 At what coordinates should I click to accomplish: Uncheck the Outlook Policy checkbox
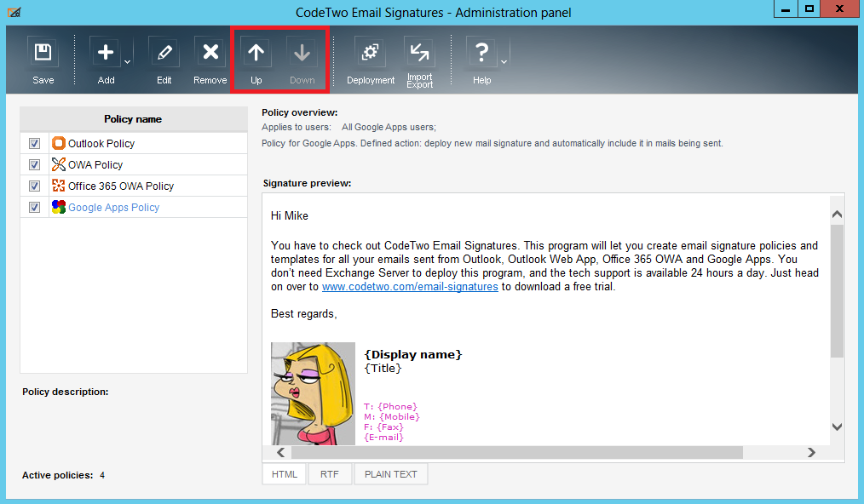point(34,143)
